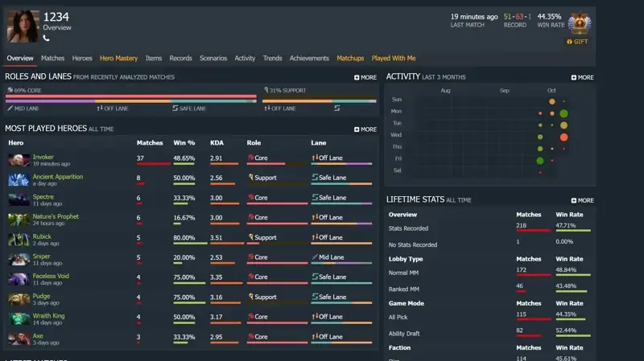Click the KDA column header
This screenshot has height=361, width=644.
[x=217, y=143]
